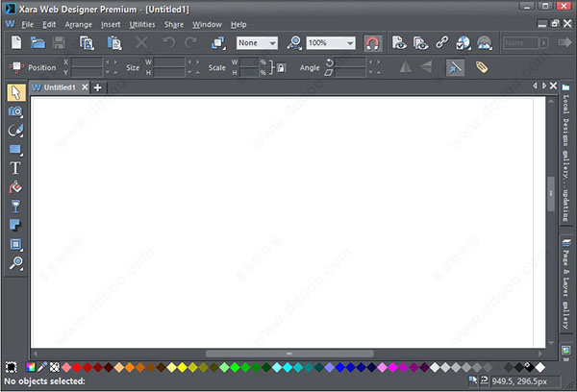577x392 pixels.
Task: Choose the Photo tool camera icon
Action: tap(15, 111)
